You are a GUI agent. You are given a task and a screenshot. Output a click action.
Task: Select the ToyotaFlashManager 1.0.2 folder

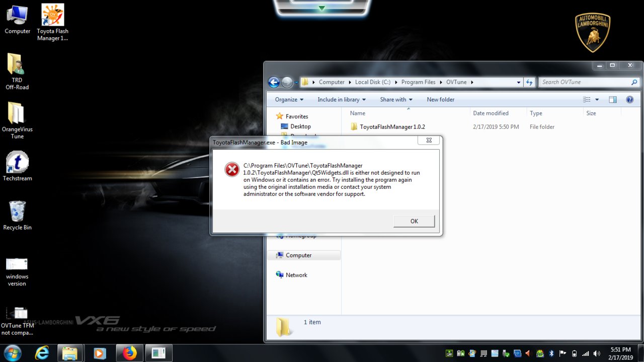pos(387,127)
